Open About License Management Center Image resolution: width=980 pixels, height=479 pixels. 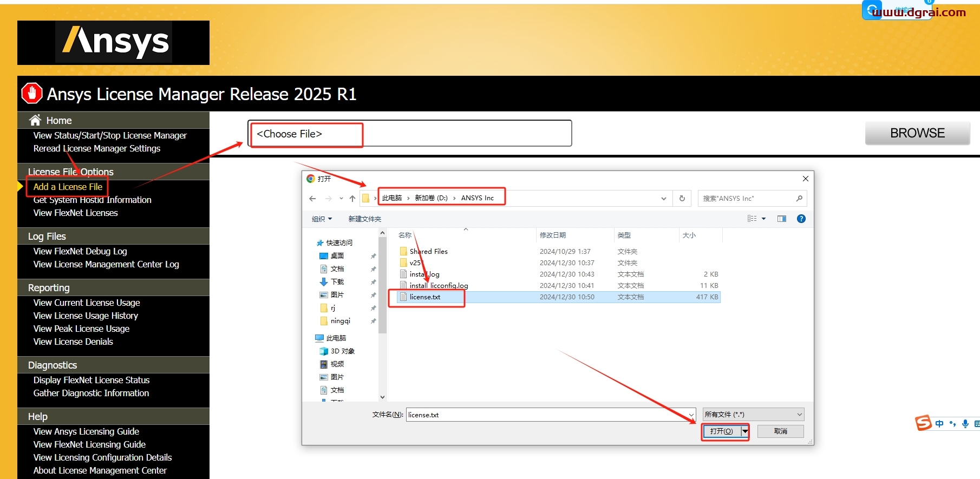pyautogui.click(x=100, y=470)
